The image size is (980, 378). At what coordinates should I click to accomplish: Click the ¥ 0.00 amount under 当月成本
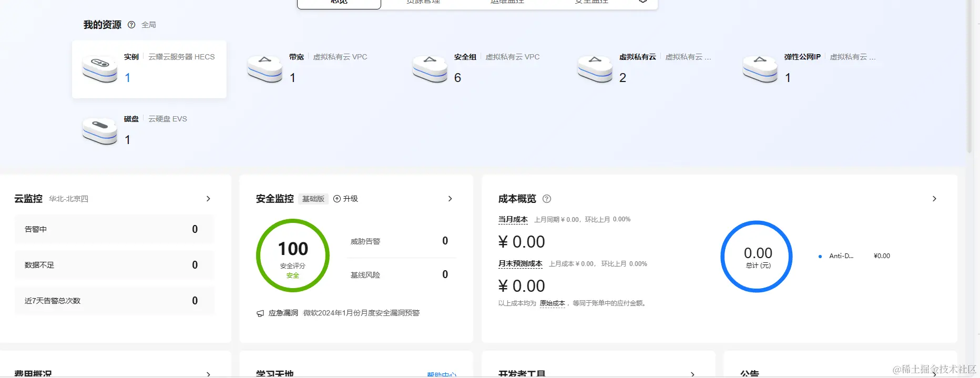pos(522,242)
